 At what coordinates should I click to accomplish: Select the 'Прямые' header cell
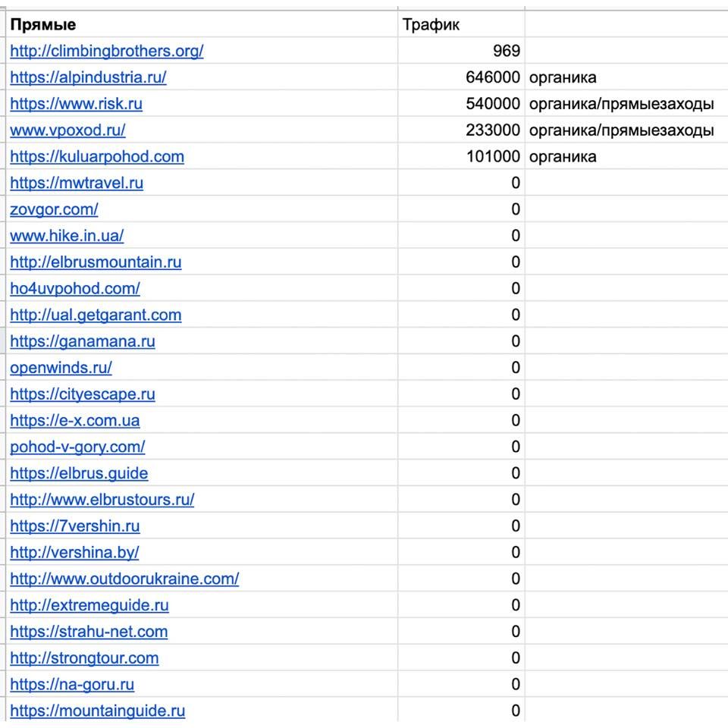click(x=202, y=24)
